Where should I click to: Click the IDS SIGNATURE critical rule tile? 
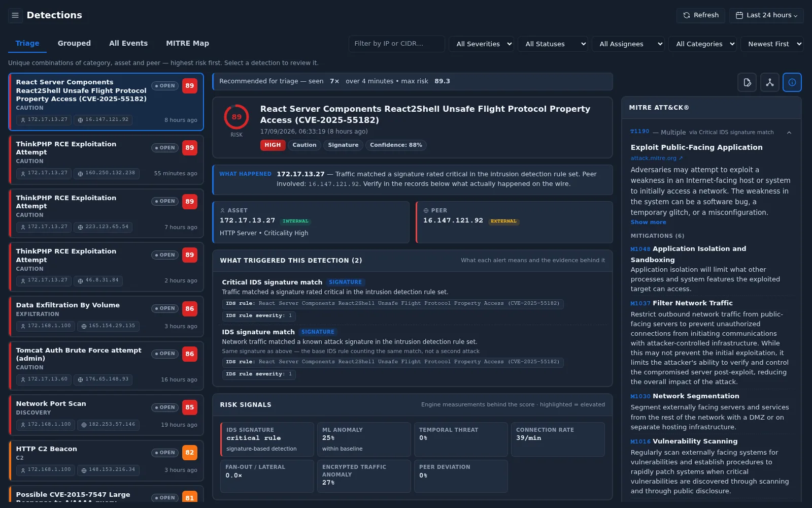click(x=267, y=439)
